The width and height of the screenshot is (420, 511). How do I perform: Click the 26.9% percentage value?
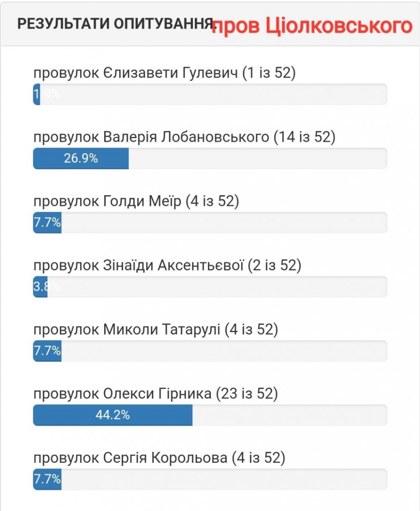tap(81, 159)
